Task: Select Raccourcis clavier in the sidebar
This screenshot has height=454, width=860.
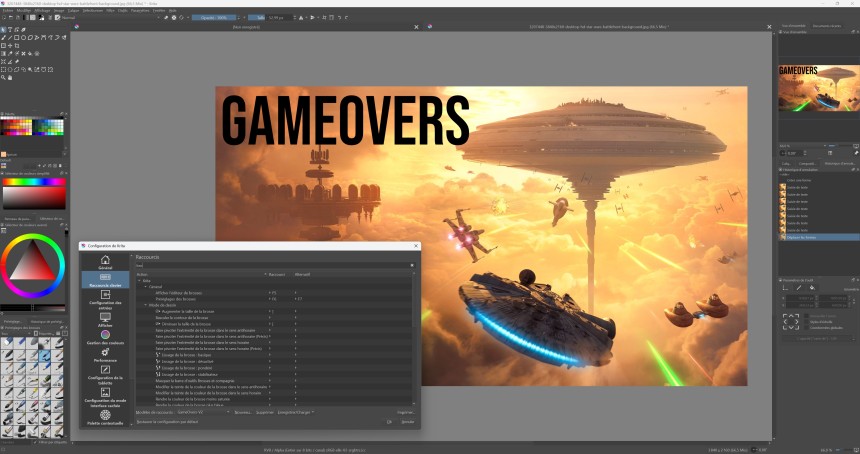Action: click(105, 279)
